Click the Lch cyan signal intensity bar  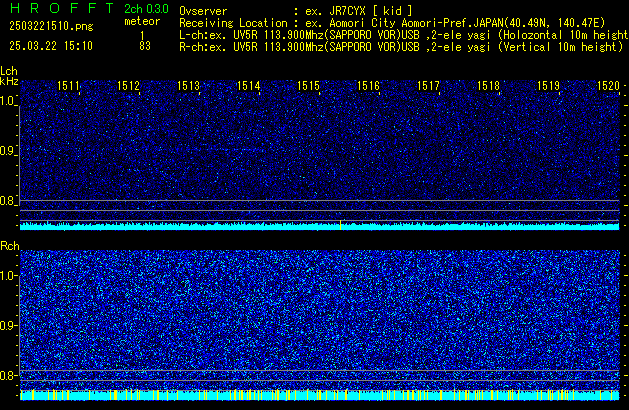(320, 226)
